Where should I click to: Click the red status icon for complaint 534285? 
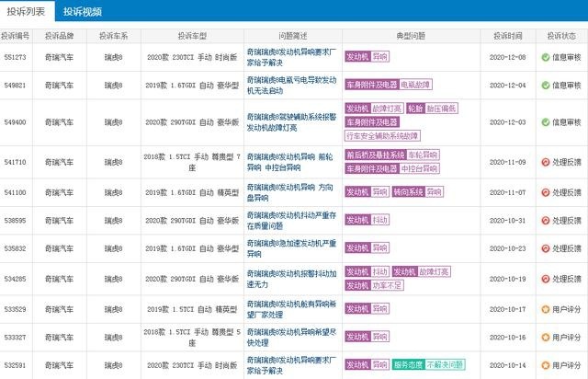point(546,279)
